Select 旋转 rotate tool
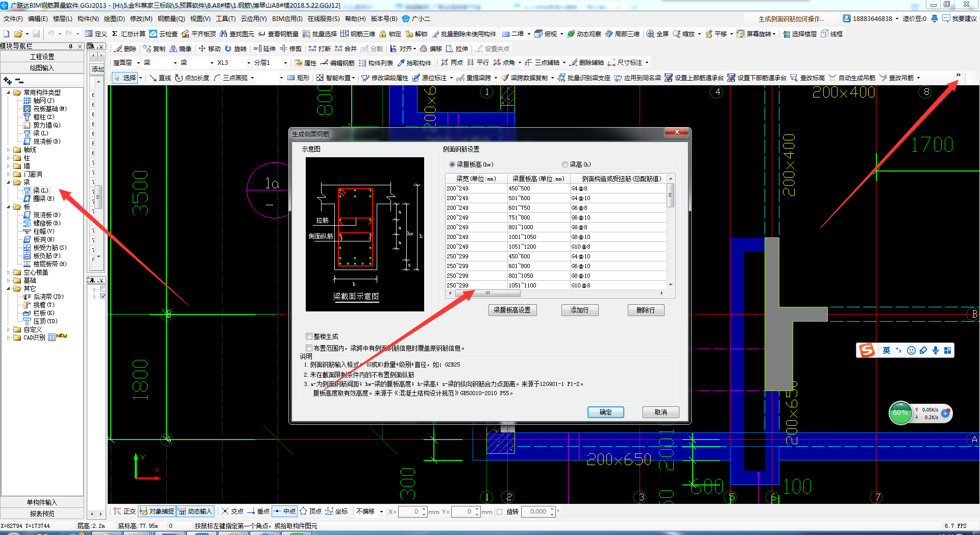This screenshot has width=980, height=535. coord(236,48)
